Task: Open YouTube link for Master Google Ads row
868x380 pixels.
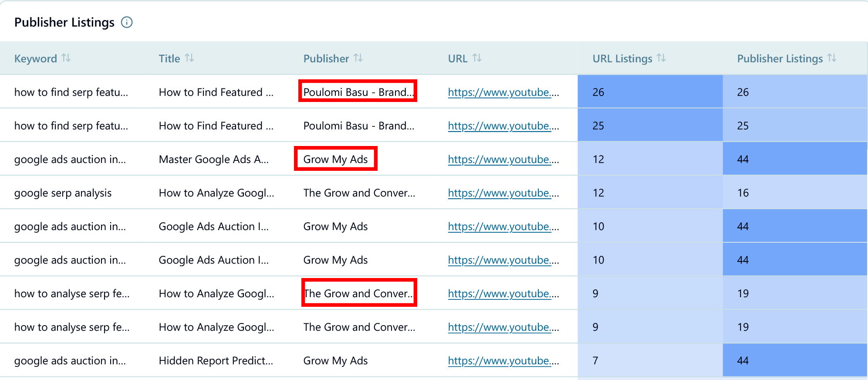Action: click(x=503, y=159)
